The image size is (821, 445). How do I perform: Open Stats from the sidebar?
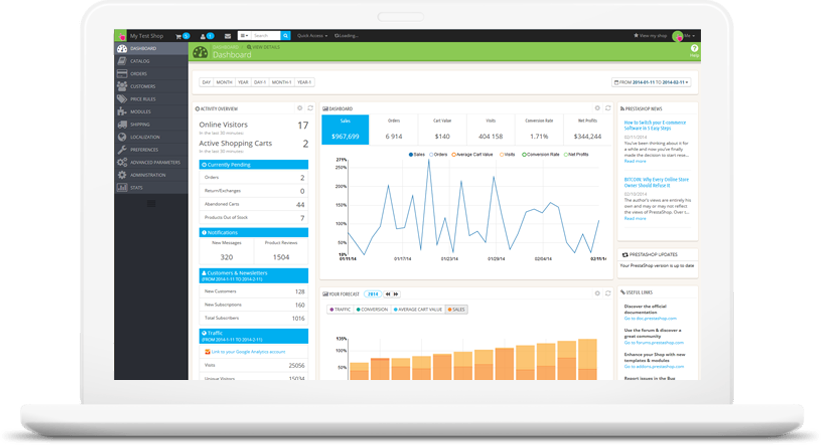click(137, 187)
